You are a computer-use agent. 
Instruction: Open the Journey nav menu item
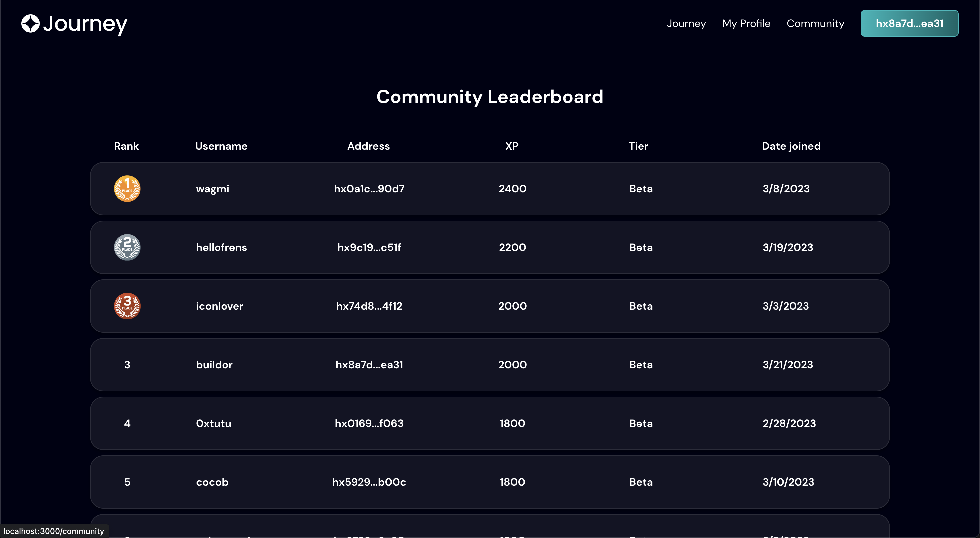686,24
